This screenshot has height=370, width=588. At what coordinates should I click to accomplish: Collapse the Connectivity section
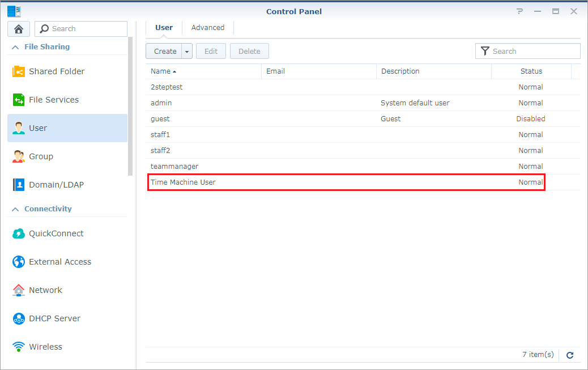click(x=15, y=209)
